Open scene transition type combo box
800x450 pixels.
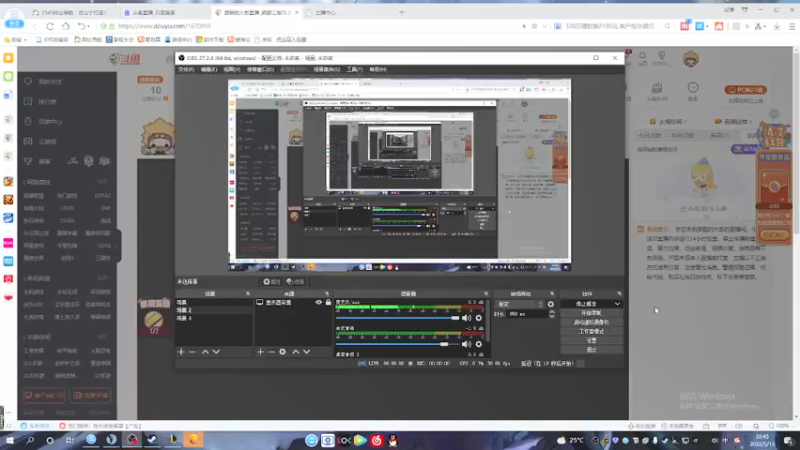tap(520, 304)
